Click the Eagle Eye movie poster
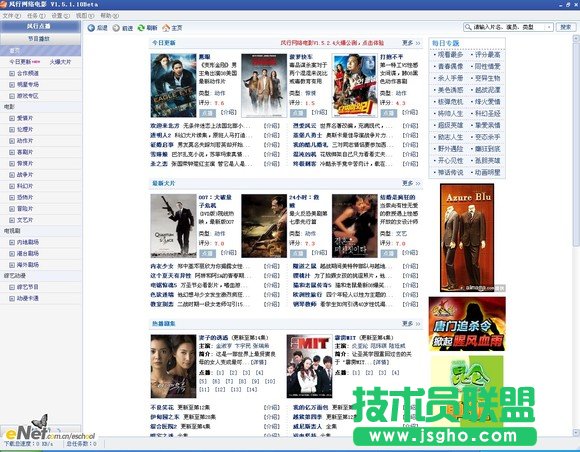Image resolution: width=580 pixels, height=452 pixels. pos(173,85)
